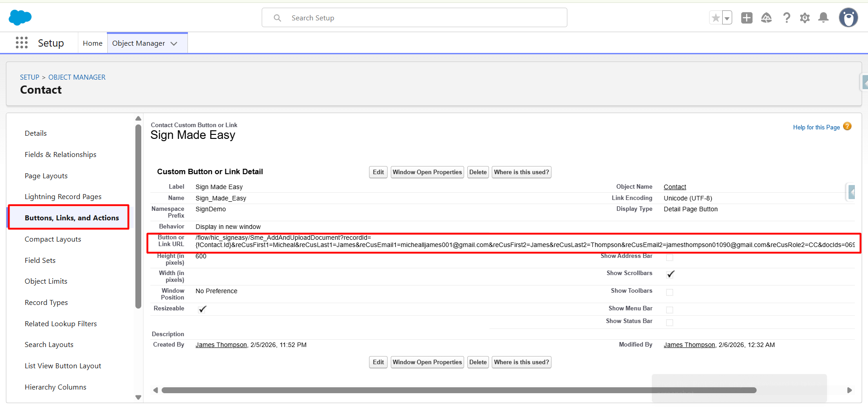Viewport: 868px width, 409px height.
Task: Click the bottom Window Open Properties button
Action: coord(427,362)
